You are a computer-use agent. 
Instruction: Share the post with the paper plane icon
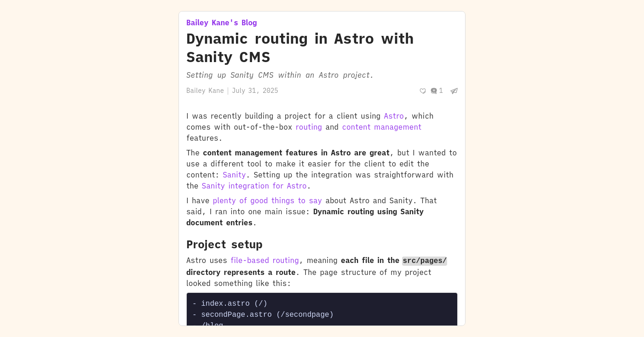[x=454, y=91]
